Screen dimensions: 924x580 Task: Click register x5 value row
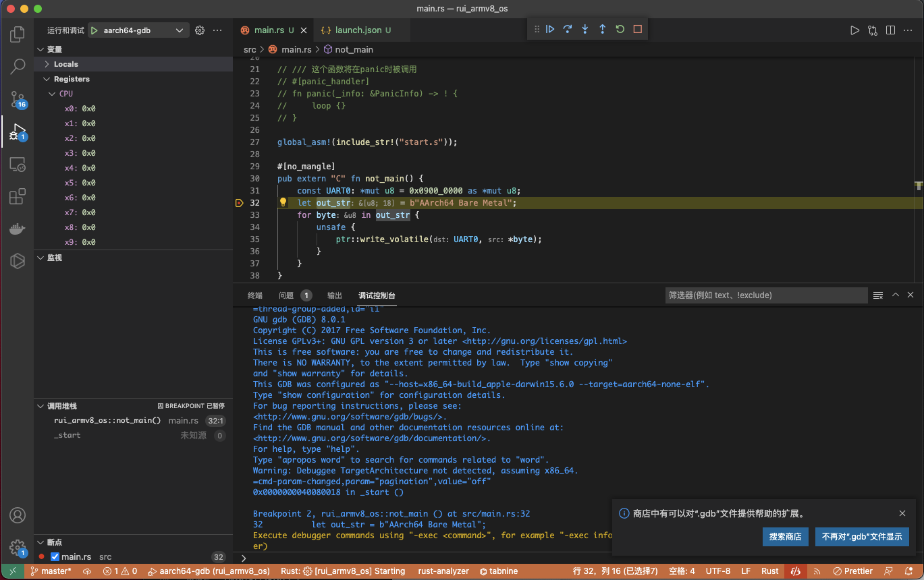[x=133, y=183]
